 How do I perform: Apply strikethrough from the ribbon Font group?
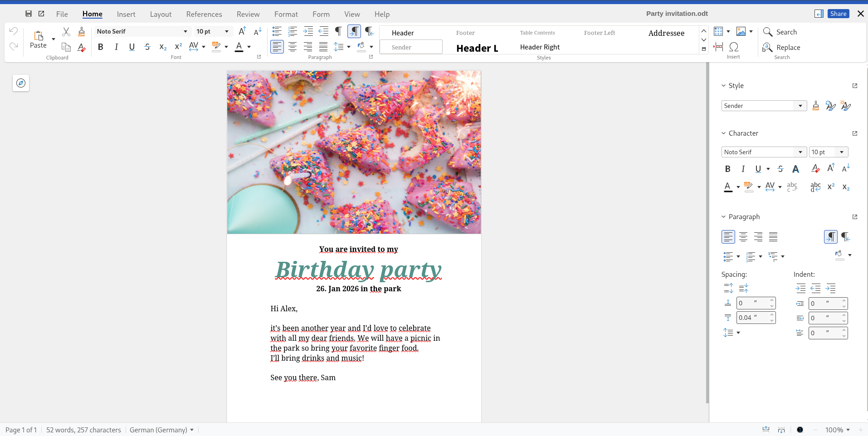point(147,47)
